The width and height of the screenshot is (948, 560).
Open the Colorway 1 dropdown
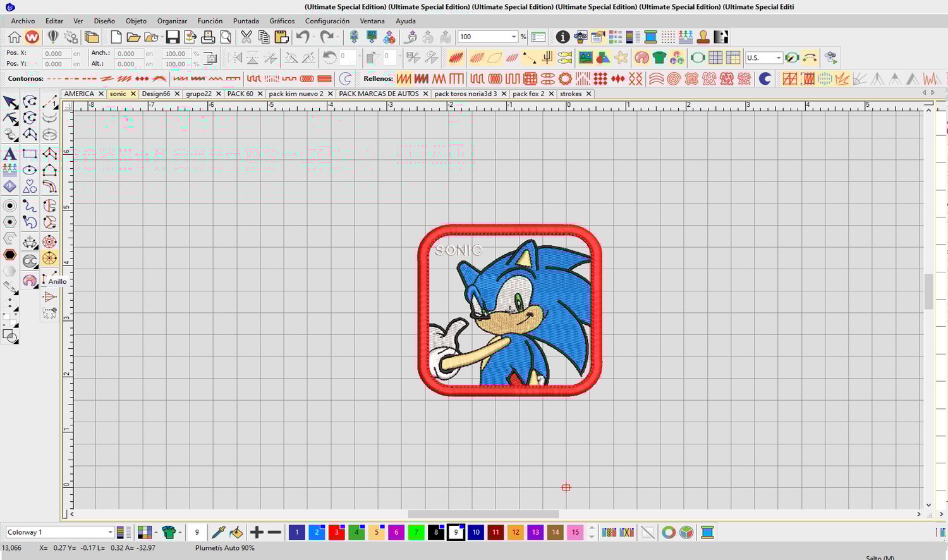pyautogui.click(x=110, y=532)
